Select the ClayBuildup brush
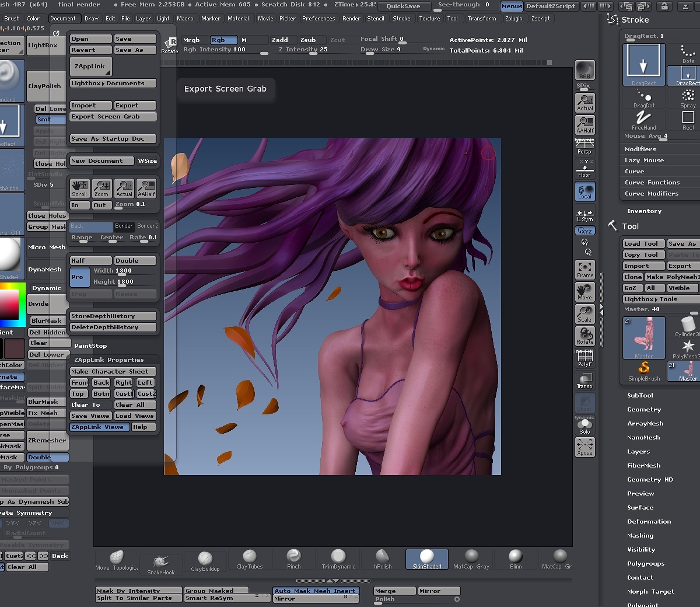This screenshot has height=607, width=700. [205, 561]
